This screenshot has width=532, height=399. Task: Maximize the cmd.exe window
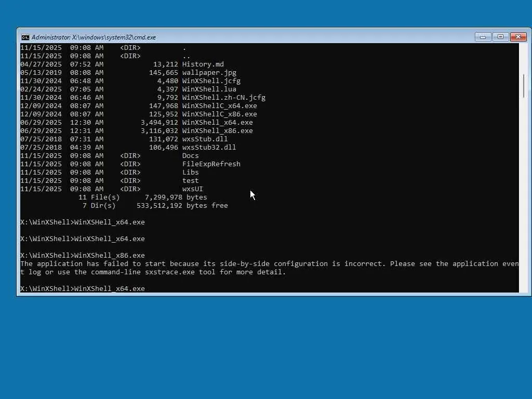click(x=500, y=37)
